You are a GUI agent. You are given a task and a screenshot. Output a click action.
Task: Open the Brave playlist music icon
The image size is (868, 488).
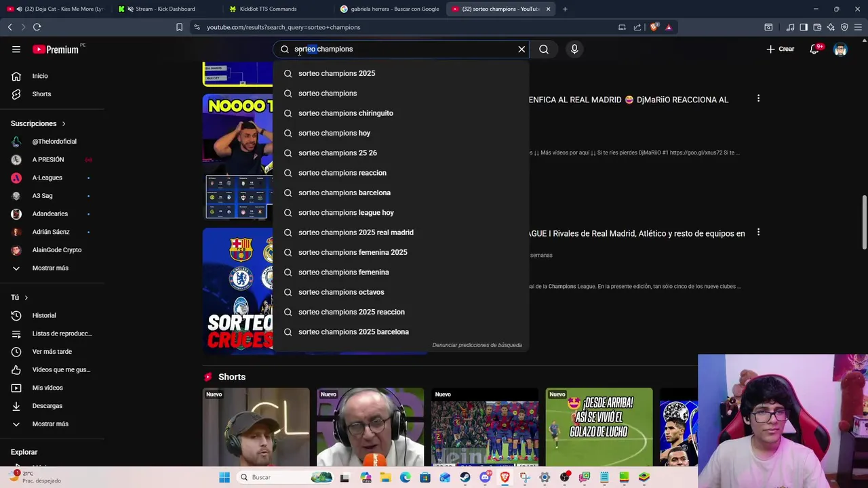790,27
